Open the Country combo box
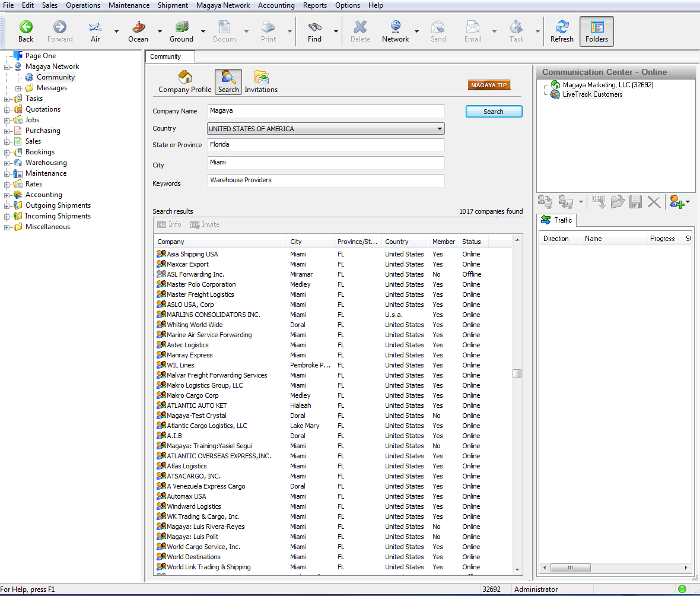700x596 pixels. click(x=326, y=129)
